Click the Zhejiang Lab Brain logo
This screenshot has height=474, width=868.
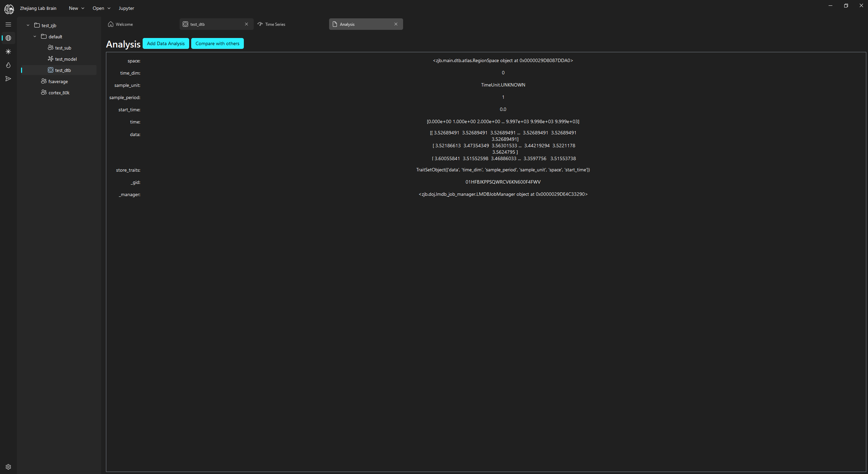pyautogui.click(x=9, y=9)
